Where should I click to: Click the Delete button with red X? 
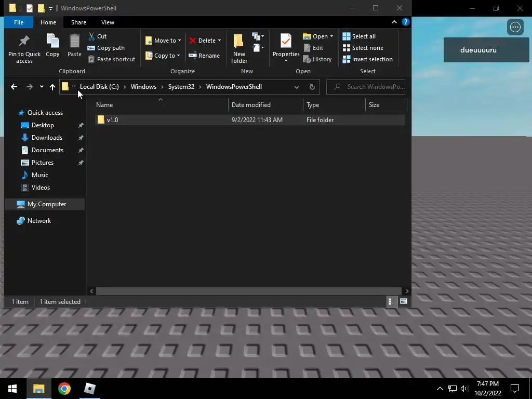[203, 41]
